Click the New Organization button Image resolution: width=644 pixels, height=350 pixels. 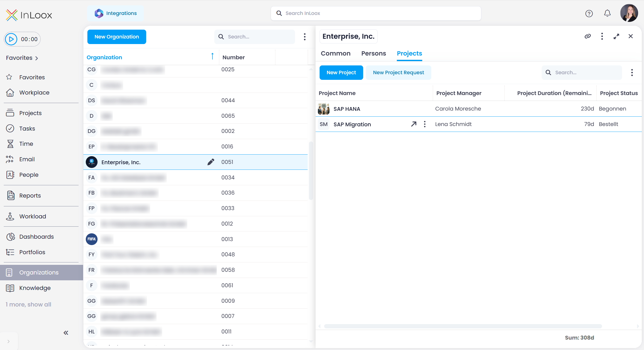click(x=117, y=37)
